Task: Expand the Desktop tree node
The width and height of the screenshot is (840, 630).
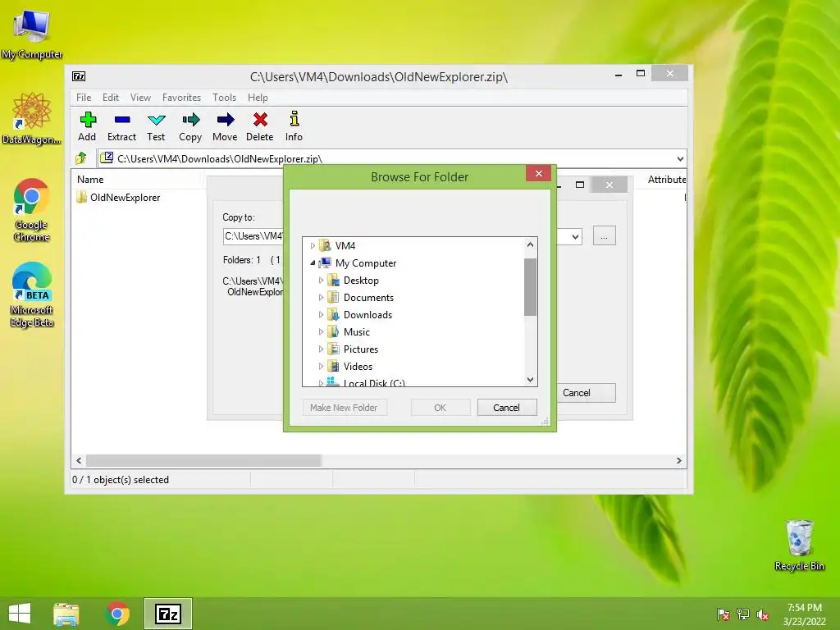Action: (x=321, y=281)
